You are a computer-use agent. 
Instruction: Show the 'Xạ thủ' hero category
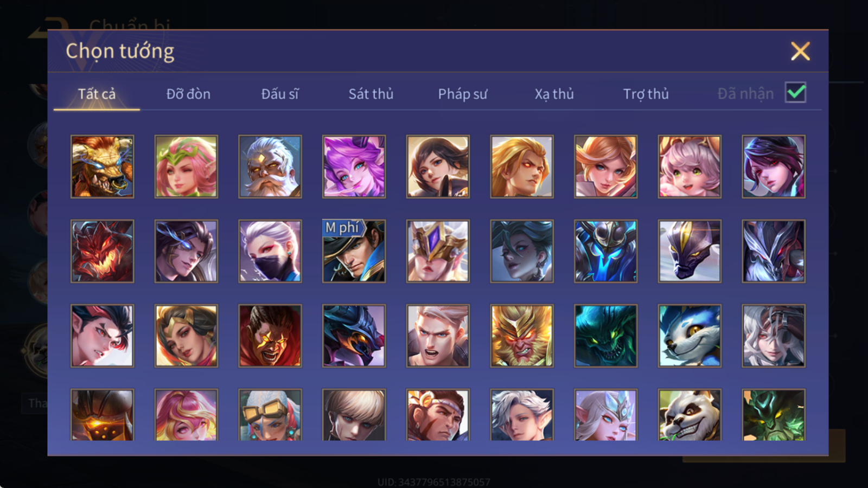pyautogui.click(x=554, y=94)
